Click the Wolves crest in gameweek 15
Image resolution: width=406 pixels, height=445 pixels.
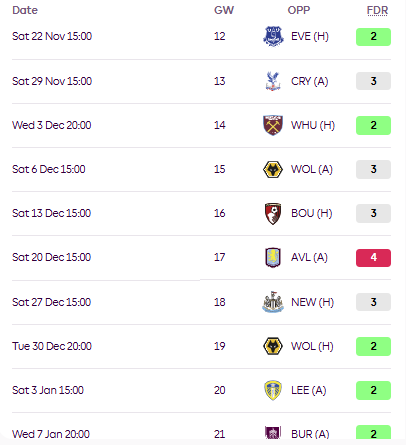[x=273, y=169]
